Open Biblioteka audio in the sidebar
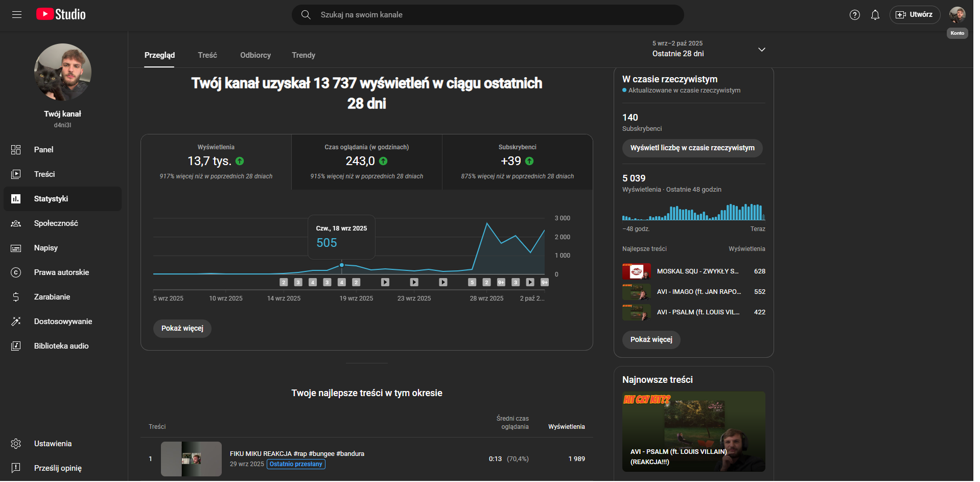 click(x=61, y=346)
